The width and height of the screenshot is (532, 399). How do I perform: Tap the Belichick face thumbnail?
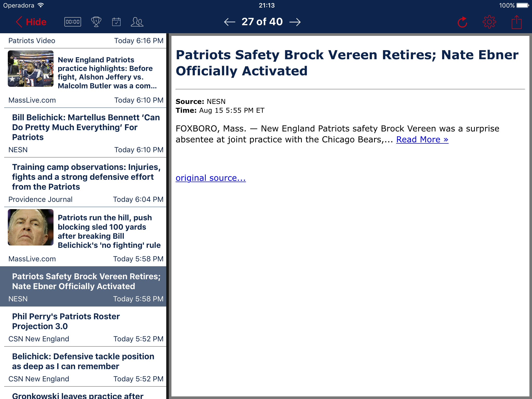pos(31,227)
